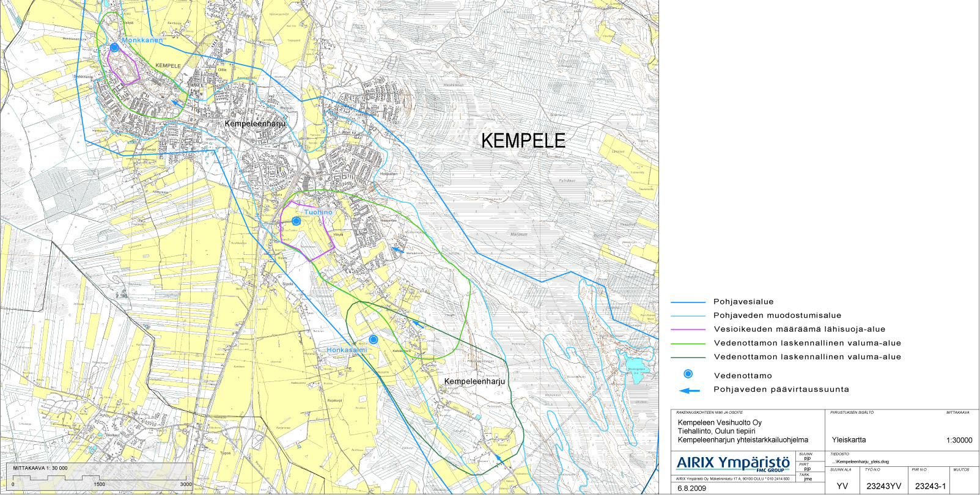This screenshot has width=980, height=495.
Task: Select the Honkasalmi water intake marker
Action: click(x=374, y=339)
